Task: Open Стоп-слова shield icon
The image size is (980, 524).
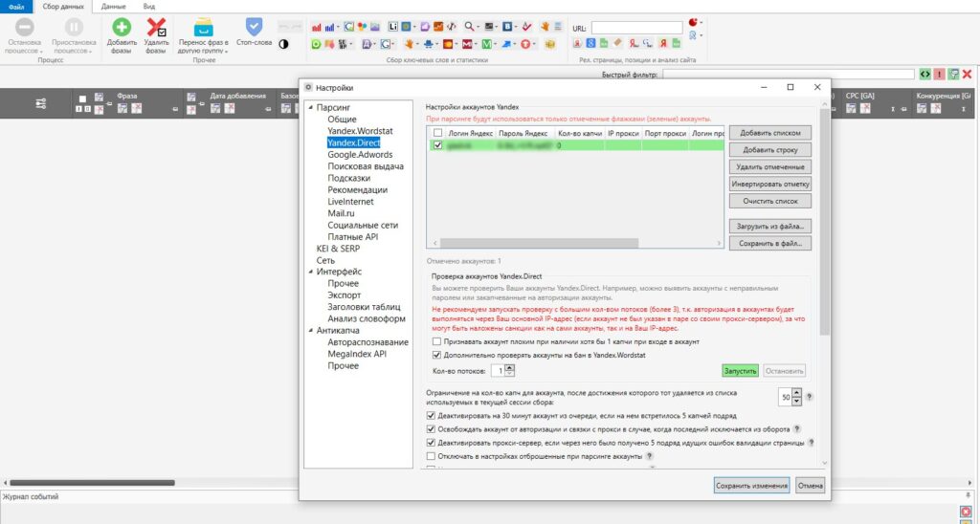Action: point(254,27)
